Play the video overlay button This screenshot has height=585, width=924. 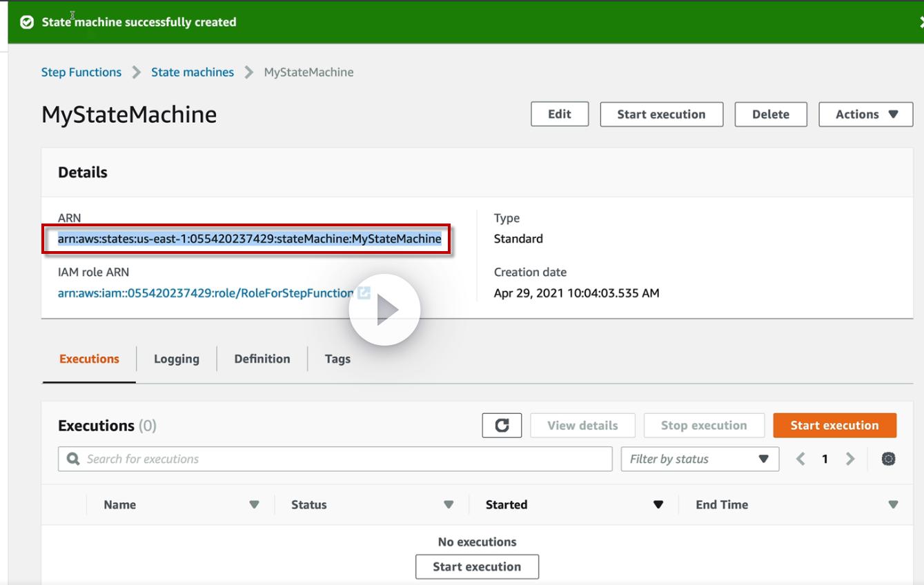click(384, 310)
